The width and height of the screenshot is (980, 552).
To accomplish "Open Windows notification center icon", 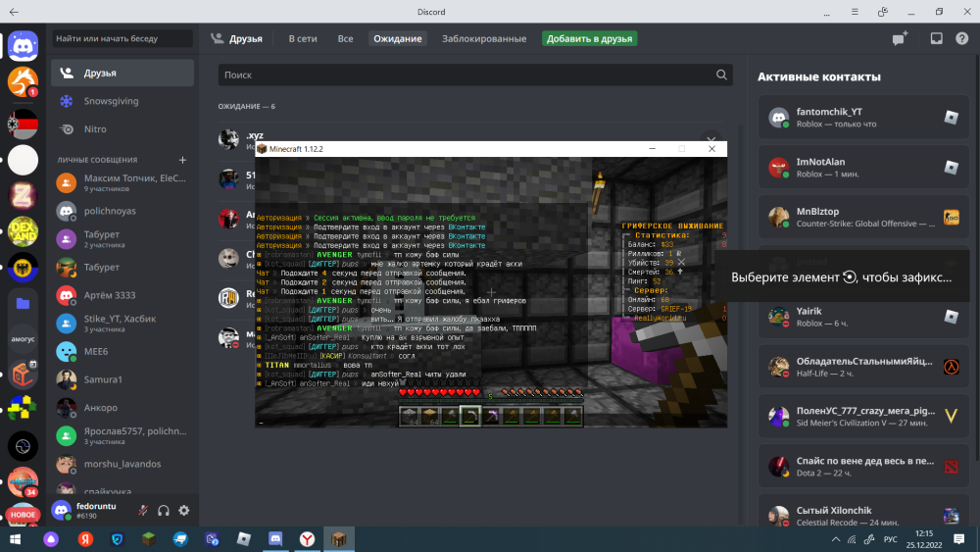I will point(959,539).
